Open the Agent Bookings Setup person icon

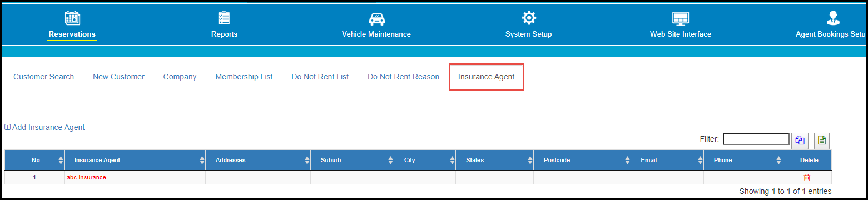tap(833, 18)
